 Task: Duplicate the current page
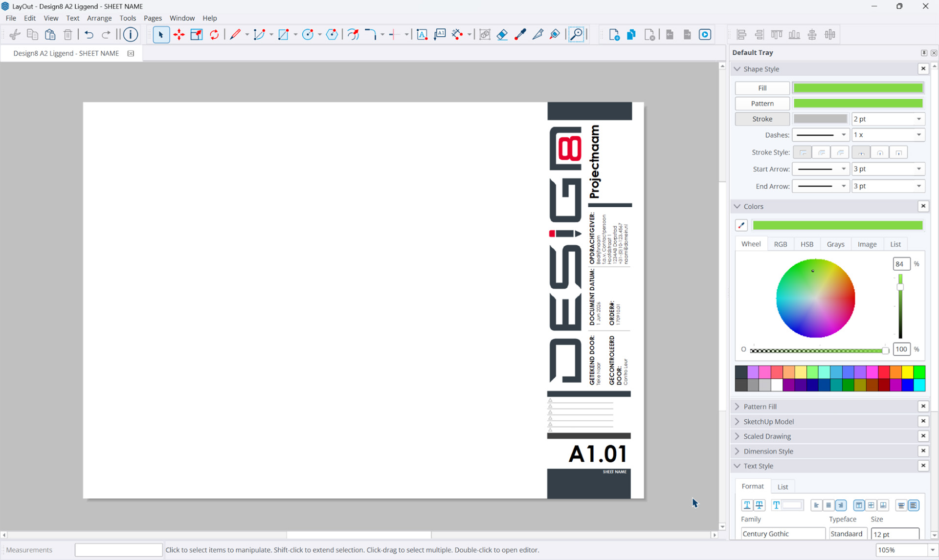click(631, 35)
